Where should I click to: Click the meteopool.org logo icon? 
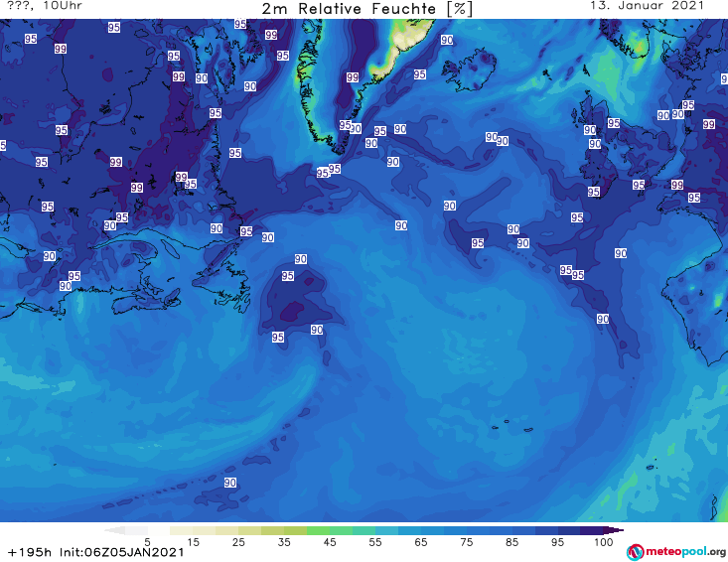(x=635, y=552)
